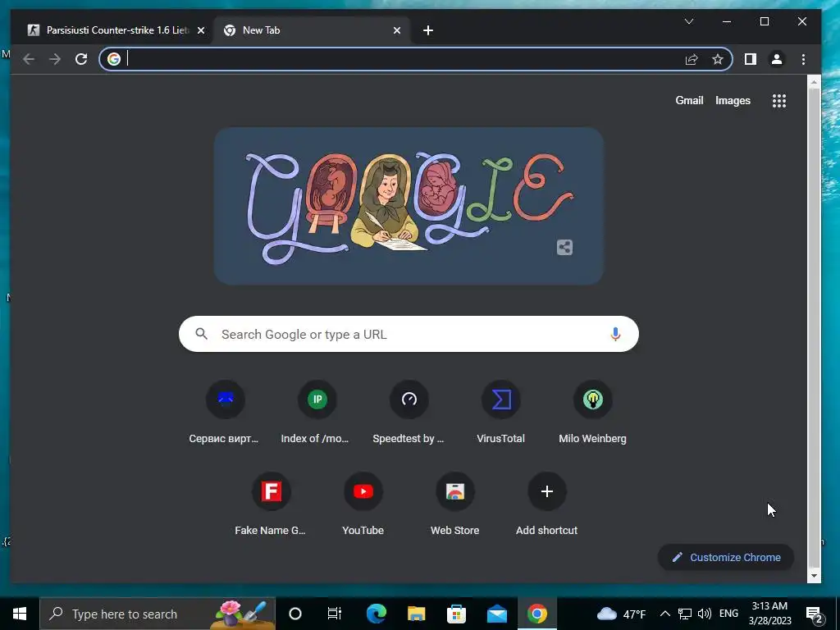Click the scrollbar down arrow
The height and width of the screenshot is (630, 840).
tap(815, 576)
